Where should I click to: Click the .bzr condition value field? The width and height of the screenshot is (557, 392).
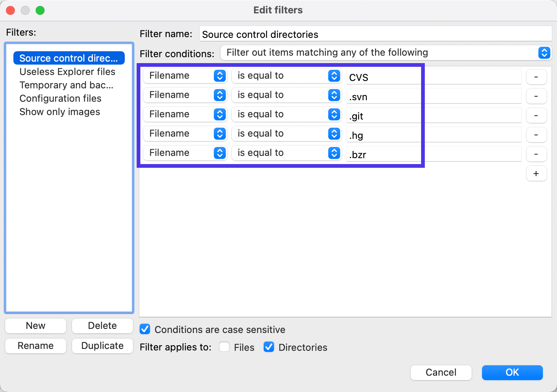[434, 154]
